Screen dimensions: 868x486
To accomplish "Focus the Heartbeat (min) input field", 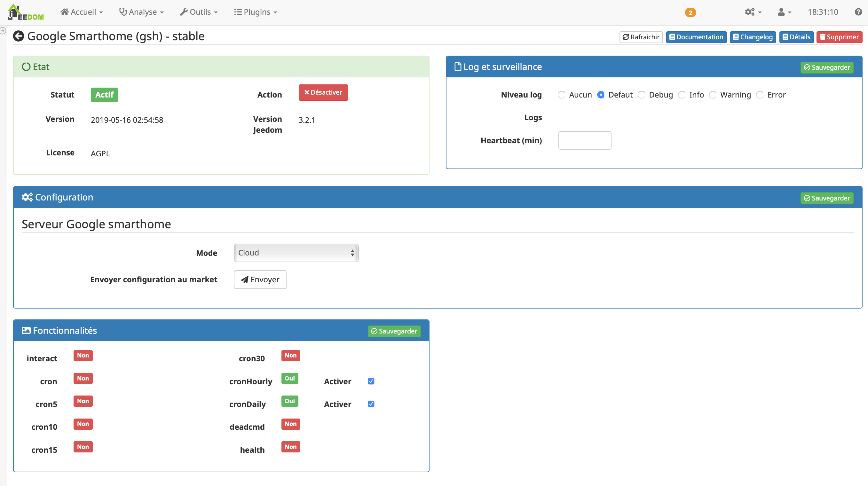I will coord(585,140).
